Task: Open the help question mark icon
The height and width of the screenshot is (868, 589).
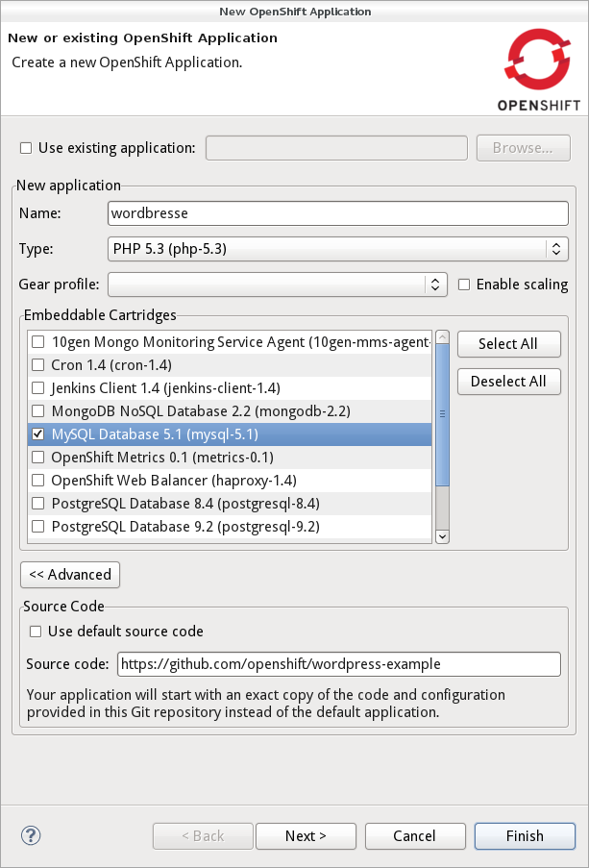Action: click(31, 834)
